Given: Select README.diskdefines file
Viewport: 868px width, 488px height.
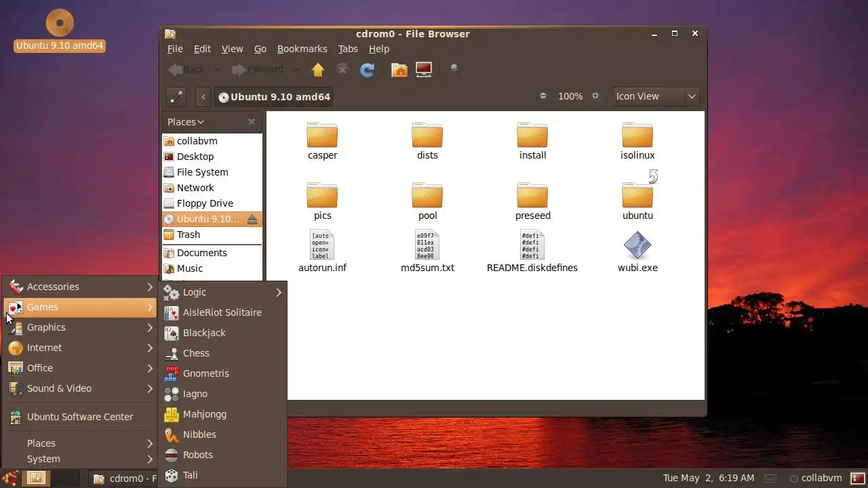Looking at the screenshot, I should coord(532,251).
